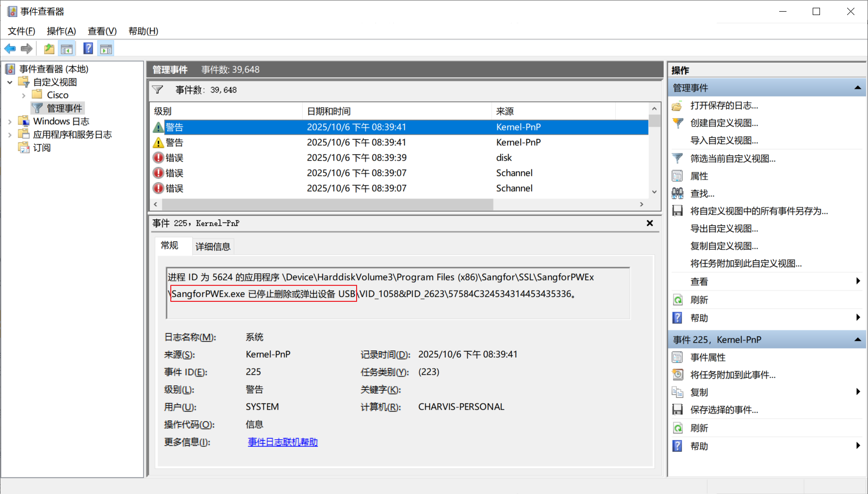
Task: Toggle the show/hide console tree toolbar button
Action: pos(66,49)
